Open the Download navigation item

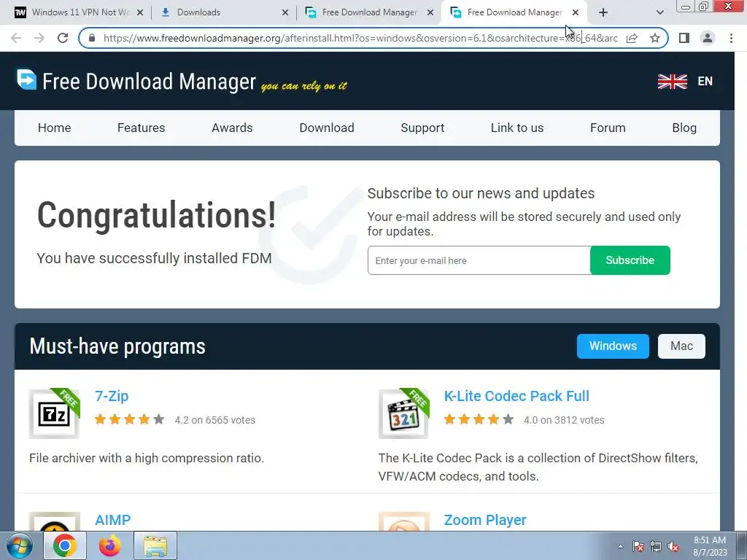327,128
